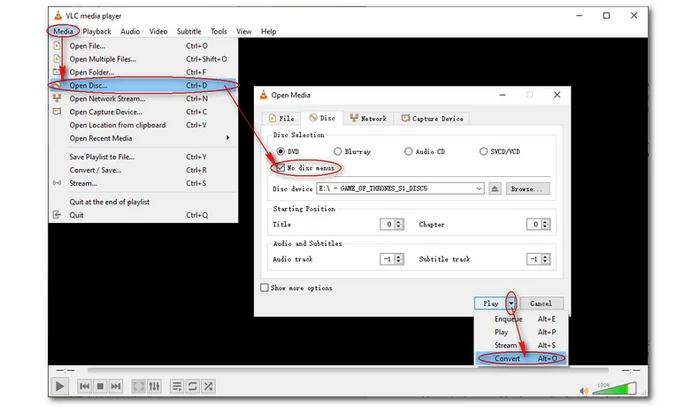Choose Open Multiple Files... entry
This screenshot has height=407, width=700.
143,59
